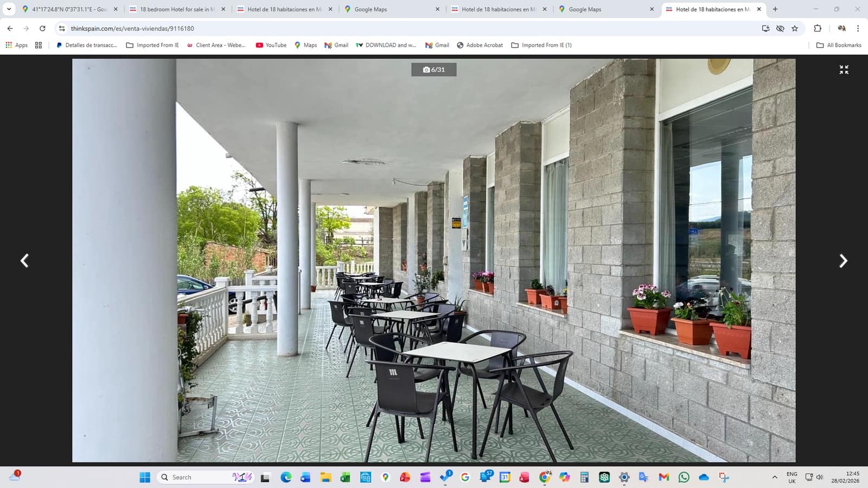Toggle tracking protection with the eye icon

pos(780,28)
